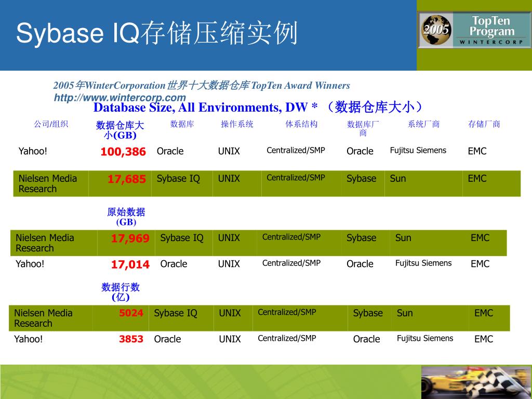This screenshot has width=532, height=399.
Task: Click the '数据行数(亿)' sub-header
Action: pos(121,292)
